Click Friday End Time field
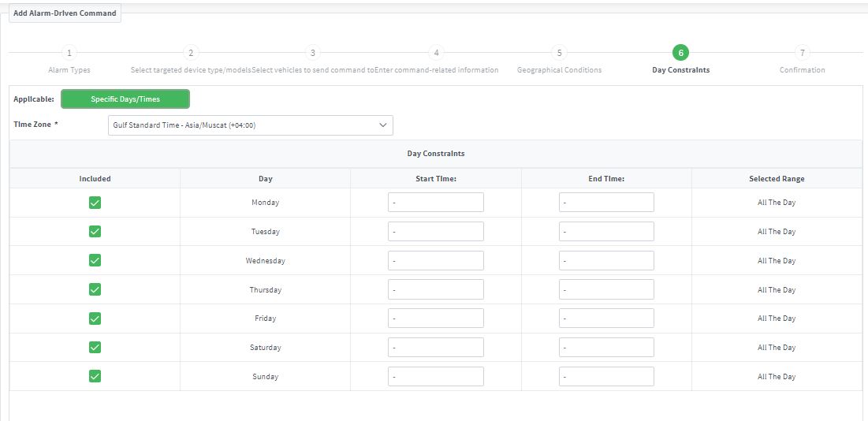 pyautogui.click(x=606, y=318)
